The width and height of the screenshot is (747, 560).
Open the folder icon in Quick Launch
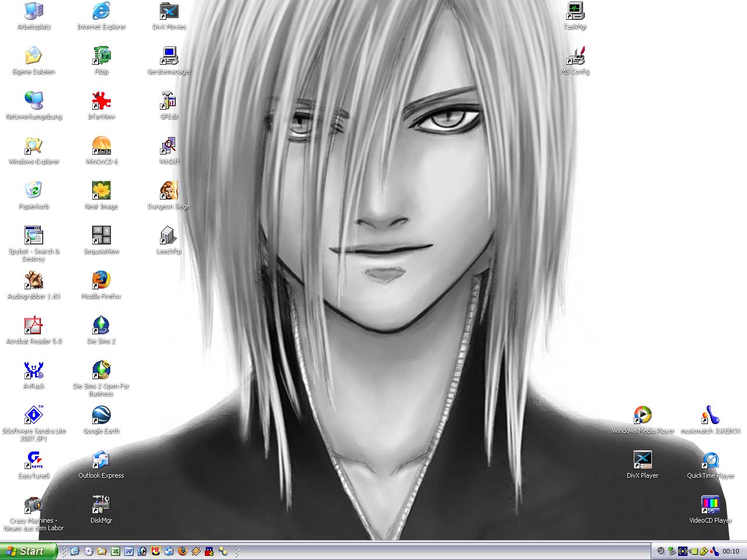[102, 551]
